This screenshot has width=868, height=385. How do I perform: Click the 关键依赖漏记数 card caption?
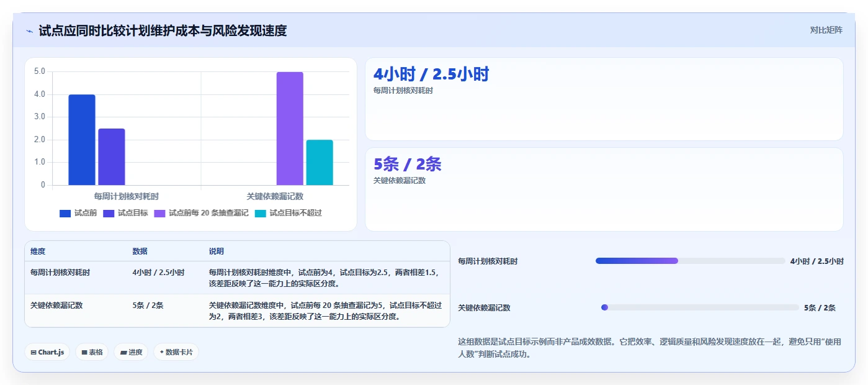click(x=399, y=181)
